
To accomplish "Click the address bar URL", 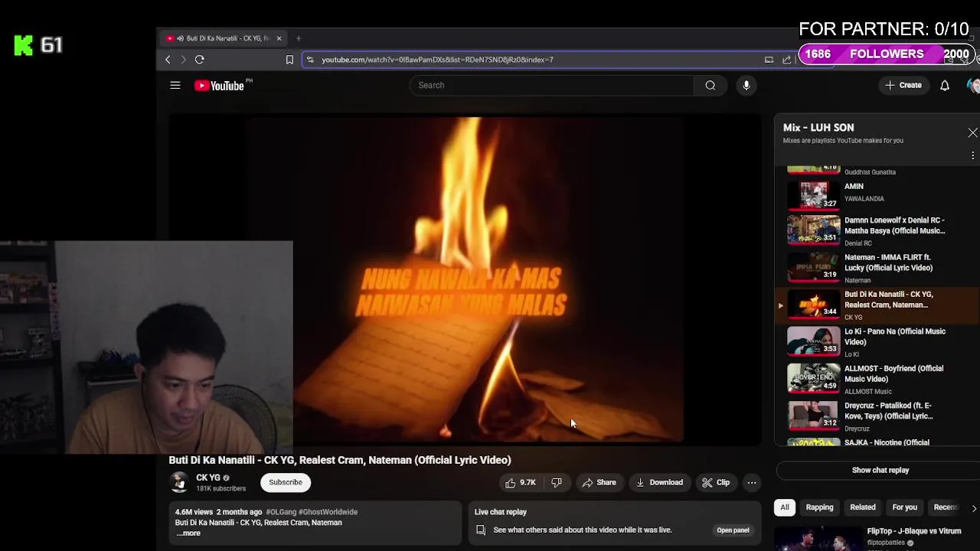I will click(437, 60).
